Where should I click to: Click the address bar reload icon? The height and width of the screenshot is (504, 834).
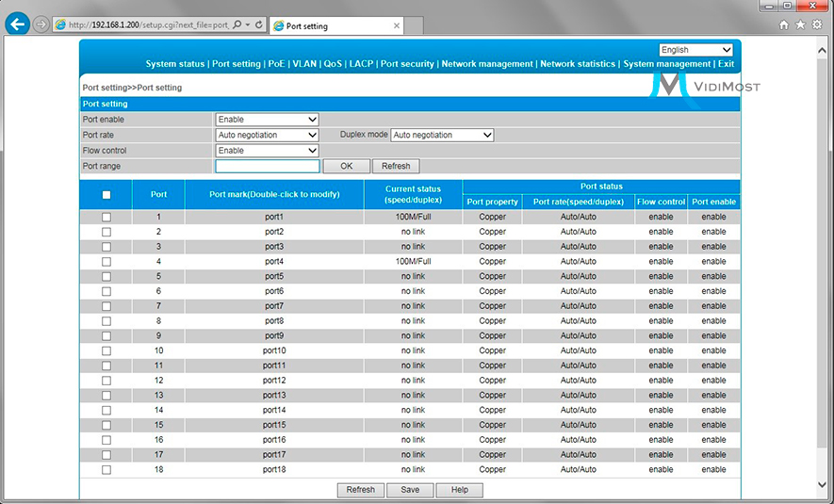tap(258, 25)
